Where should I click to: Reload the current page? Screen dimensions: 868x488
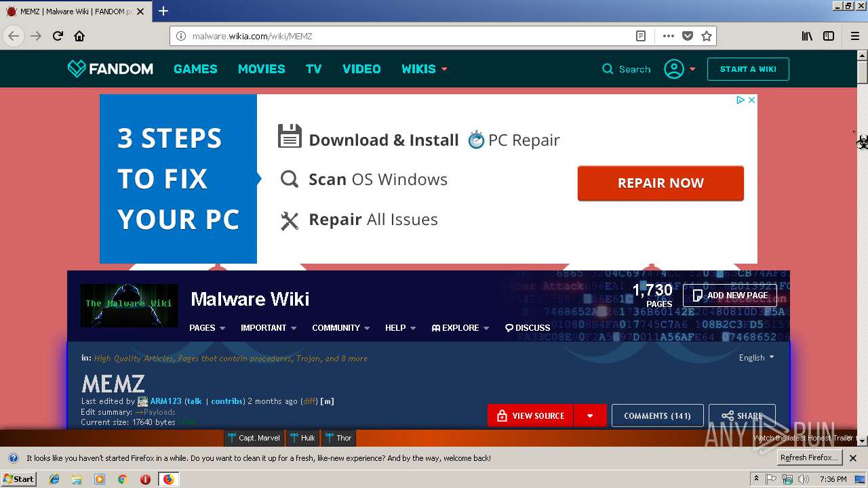[58, 36]
